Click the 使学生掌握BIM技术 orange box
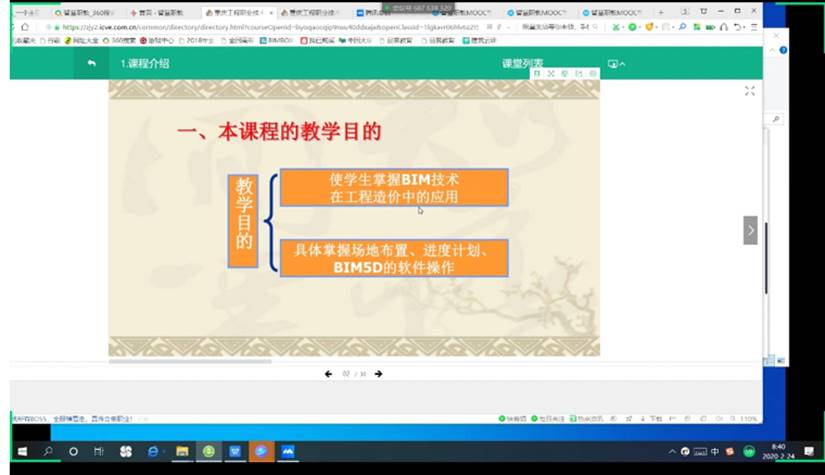The height and width of the screenshot is (475, 825). [x=394, y=187]
